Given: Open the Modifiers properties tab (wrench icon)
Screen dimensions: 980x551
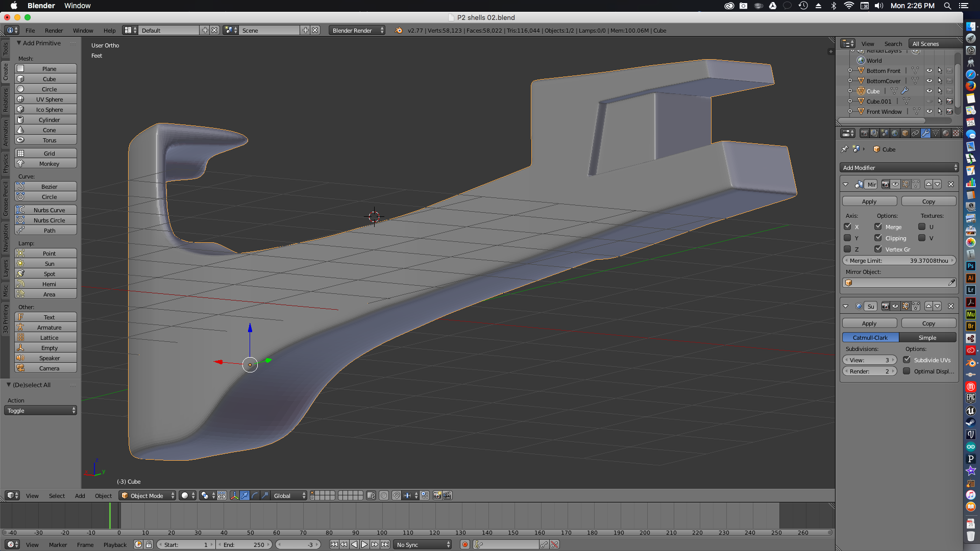Looking at the screenshot, I should point(925,133).
